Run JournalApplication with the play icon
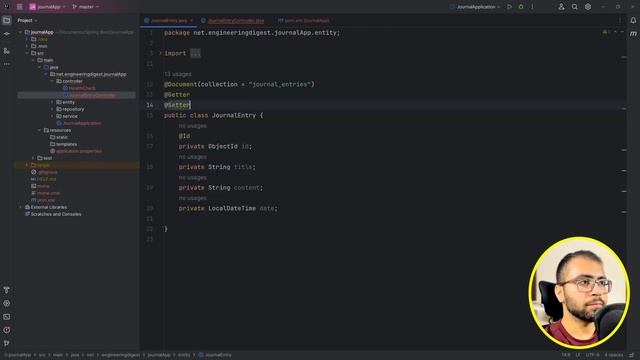640x360 pixels. [509, 7]
